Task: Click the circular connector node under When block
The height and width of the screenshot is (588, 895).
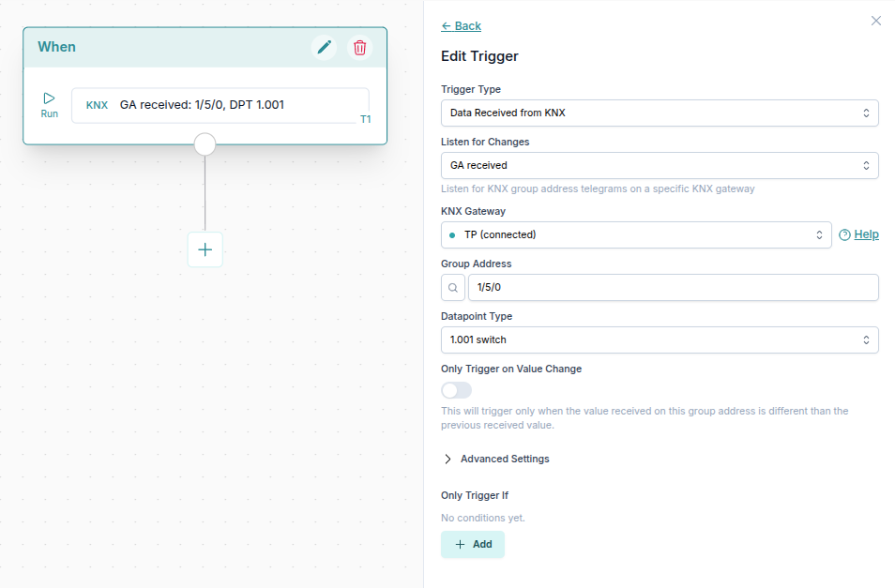Action: pos(205,144)
